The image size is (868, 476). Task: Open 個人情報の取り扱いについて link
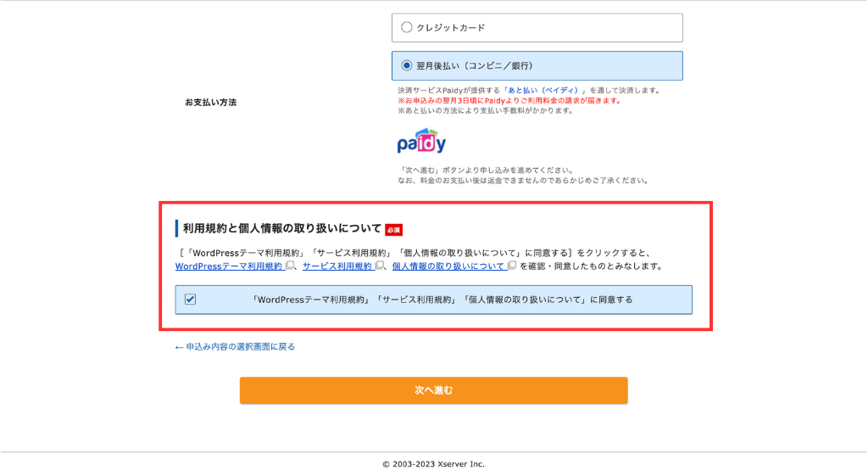click(448, 266)
